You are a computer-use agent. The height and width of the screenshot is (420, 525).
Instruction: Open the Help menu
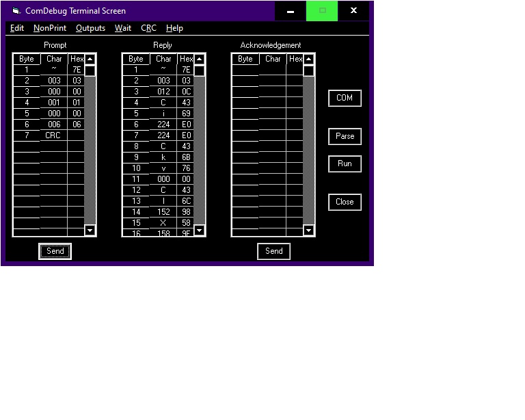[x=174, y=28]
